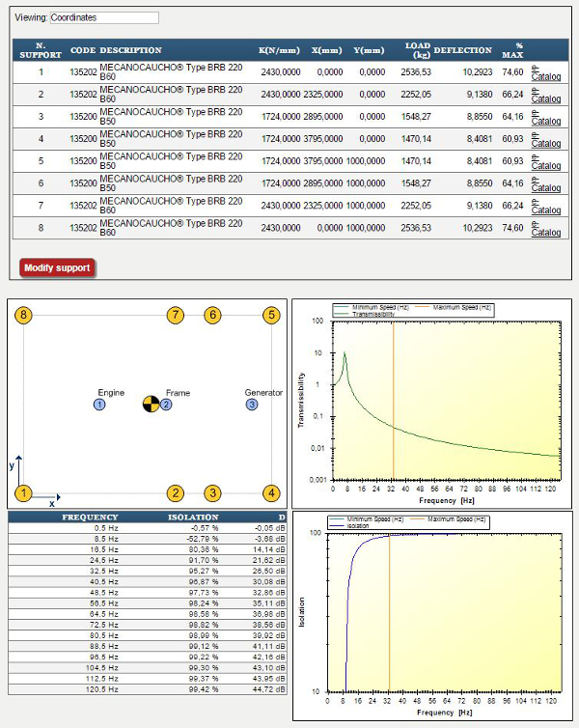Screen dimensions: 579x728
Task: Click the Viewing Coordinates field
Action: point(104,17)
